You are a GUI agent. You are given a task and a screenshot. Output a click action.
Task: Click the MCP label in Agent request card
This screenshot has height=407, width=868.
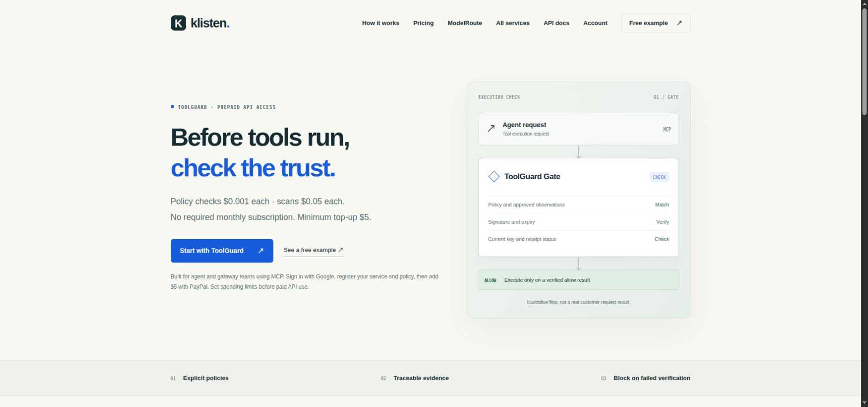(667, 129)
